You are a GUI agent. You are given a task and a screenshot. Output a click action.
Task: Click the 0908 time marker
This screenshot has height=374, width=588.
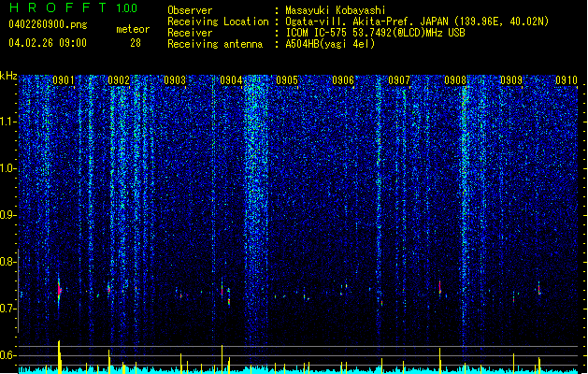point(455,80)
